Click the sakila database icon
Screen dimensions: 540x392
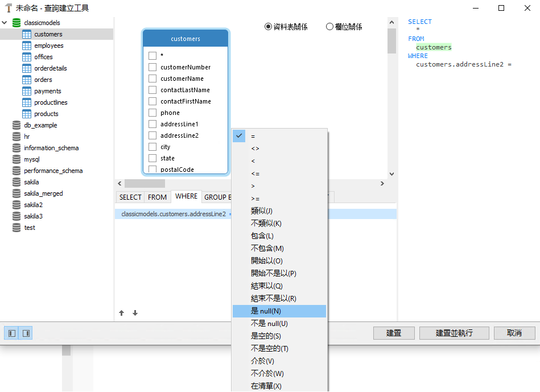17,182
